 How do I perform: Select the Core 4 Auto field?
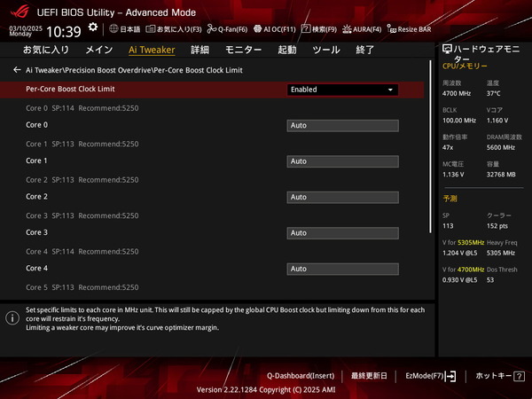pos(342,269)
